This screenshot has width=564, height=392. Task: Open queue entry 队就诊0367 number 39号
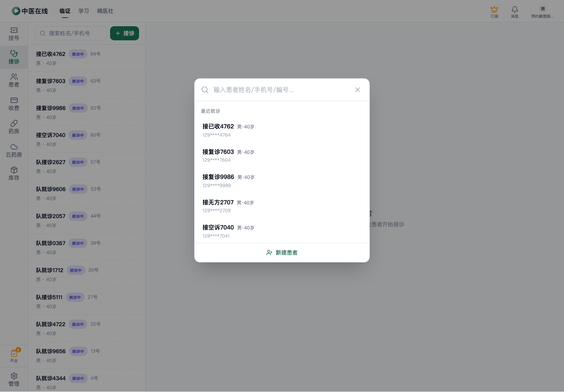pyautogui.click(x=87, y=247)
